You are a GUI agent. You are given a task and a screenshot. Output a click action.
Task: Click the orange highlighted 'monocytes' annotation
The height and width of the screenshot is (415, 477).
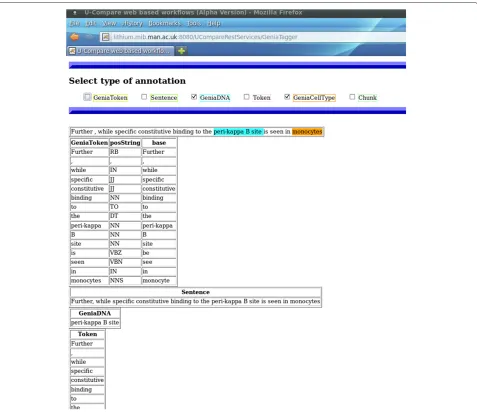(x=307, y=132)
